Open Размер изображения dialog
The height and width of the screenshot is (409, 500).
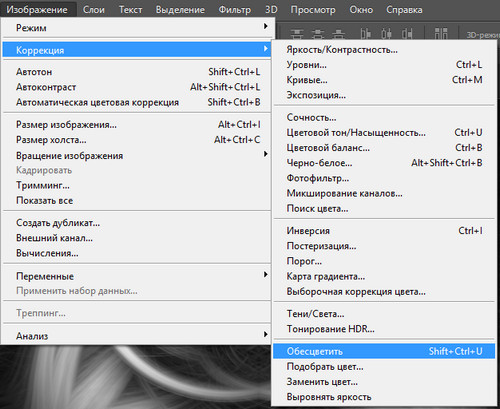click(x=137, y=125)
